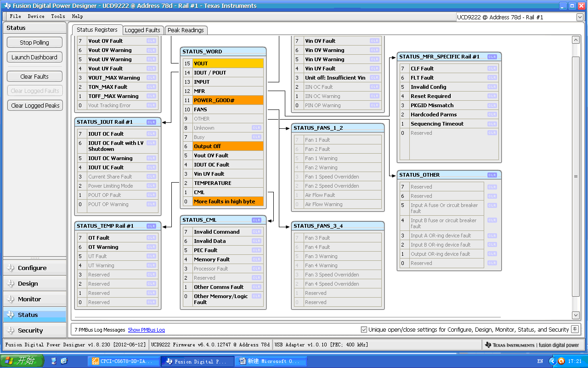Viewport: 588px width, 368px height.
Task: Clear the STATUS_IOUT Rail #1 register header CLR
Action: tap(151, 122)
